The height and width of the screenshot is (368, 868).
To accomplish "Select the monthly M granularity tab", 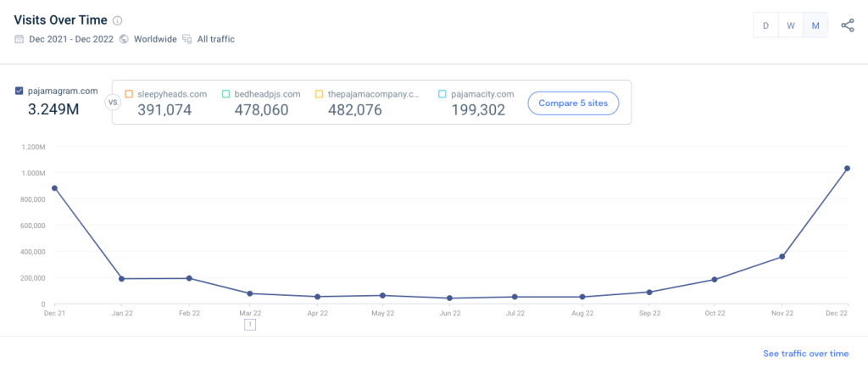I will 815,25.
